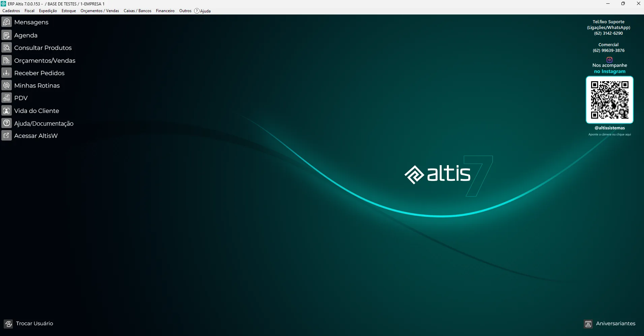The height and width of the screenshot is (336, 644).
Task: Click the Agenda notepad icon
Action: pyautogui.click(x=6, y=35)
